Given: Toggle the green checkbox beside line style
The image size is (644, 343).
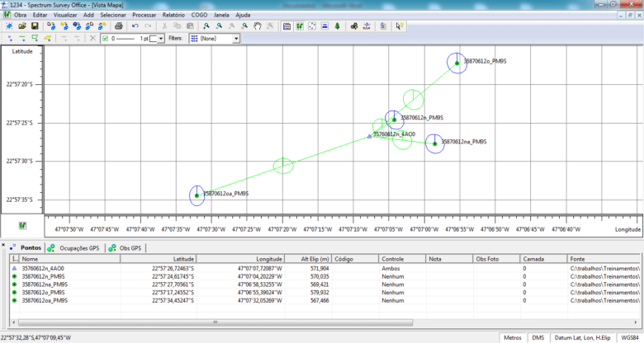Looking at the screenshot, I should point(104,38).
